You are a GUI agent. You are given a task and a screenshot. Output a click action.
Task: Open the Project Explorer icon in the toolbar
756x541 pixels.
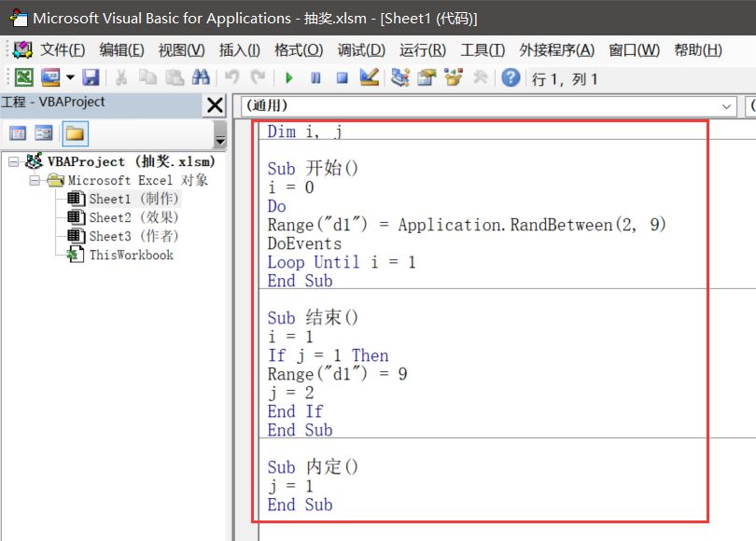400,77
